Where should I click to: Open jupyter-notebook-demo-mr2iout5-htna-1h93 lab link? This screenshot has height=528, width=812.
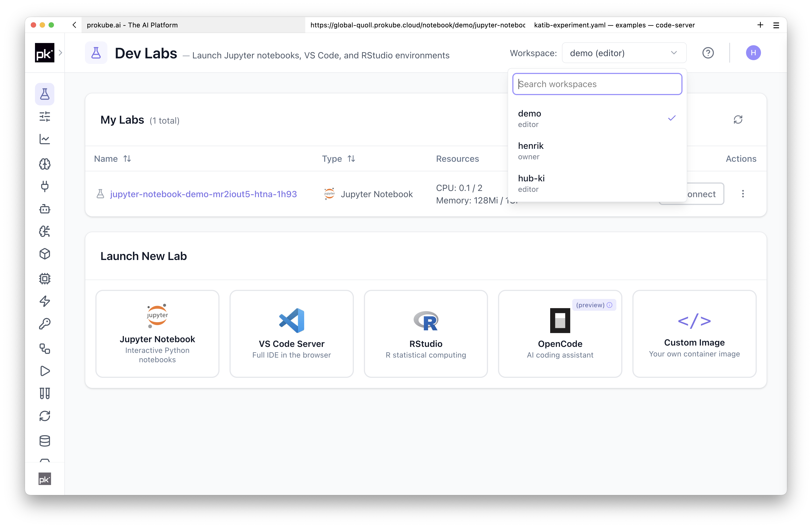[203, 194]
